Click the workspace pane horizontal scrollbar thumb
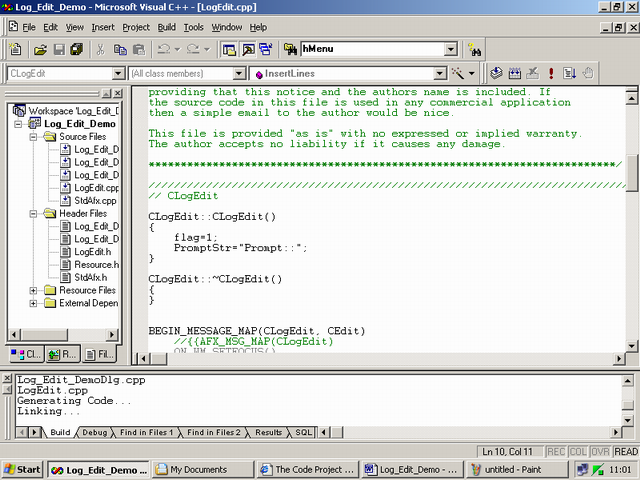Screen dimensions: 640x480 pos(44,335)
